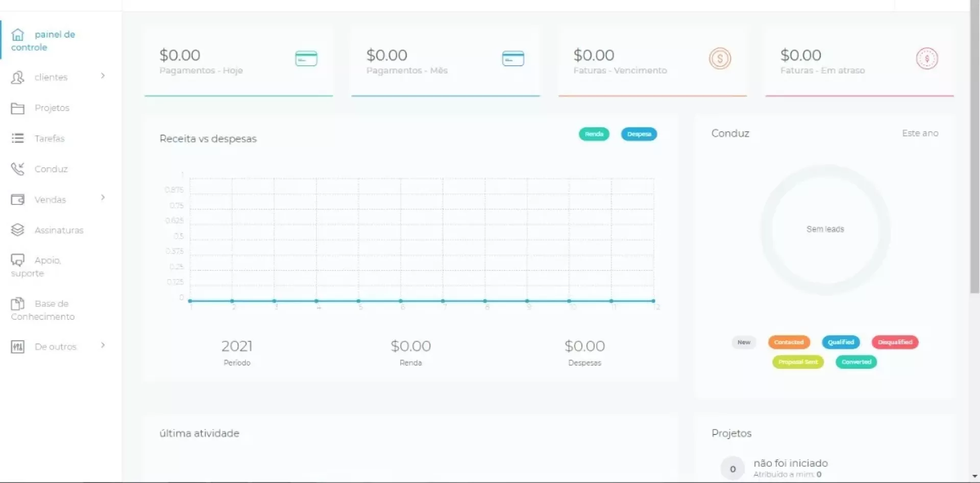This screenshot has height=483, width=980.
Task: Expand the clientes submenu chevron
Action: click(103, 76)
